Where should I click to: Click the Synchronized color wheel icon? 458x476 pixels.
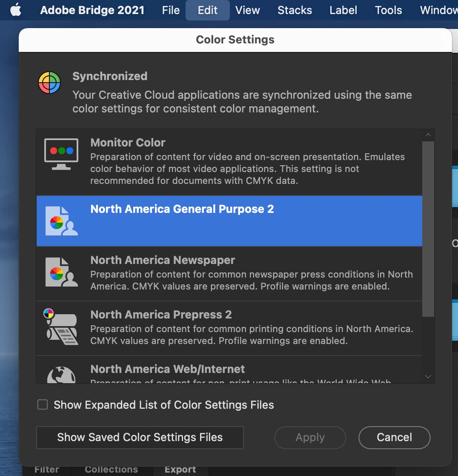pos(49,83)
